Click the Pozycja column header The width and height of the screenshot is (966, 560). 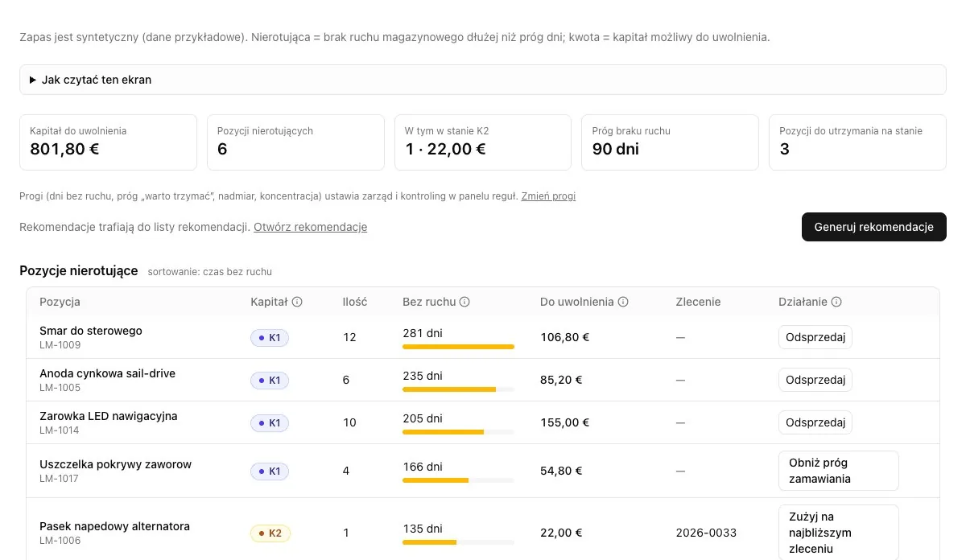coord(60,302)
